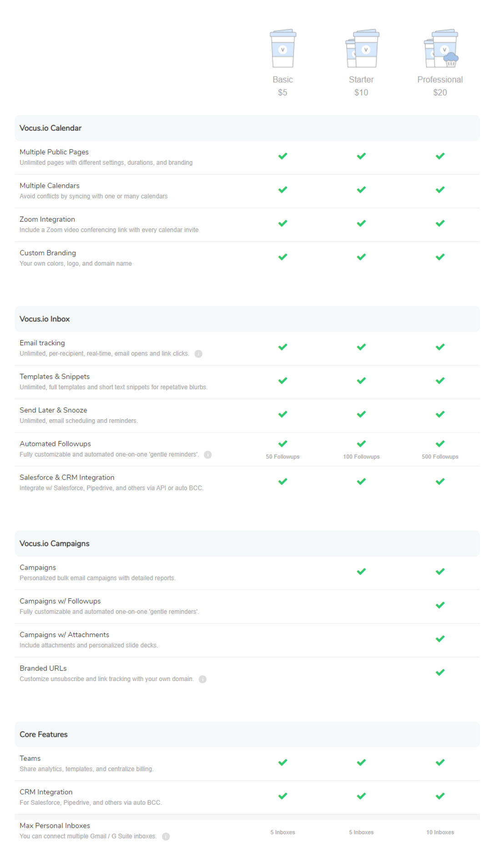Click the Professional $20 plan label
The image size is (504, 855).
440,86
